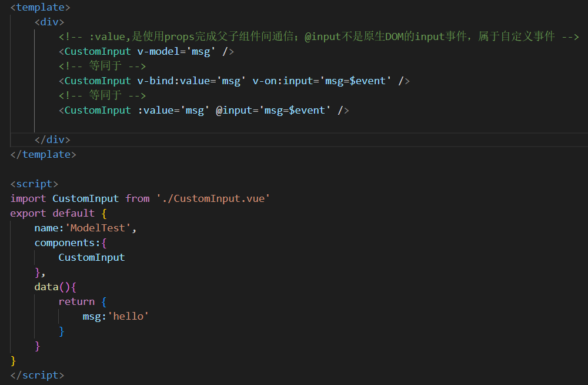Click the closing template tag

click(43, 155)
